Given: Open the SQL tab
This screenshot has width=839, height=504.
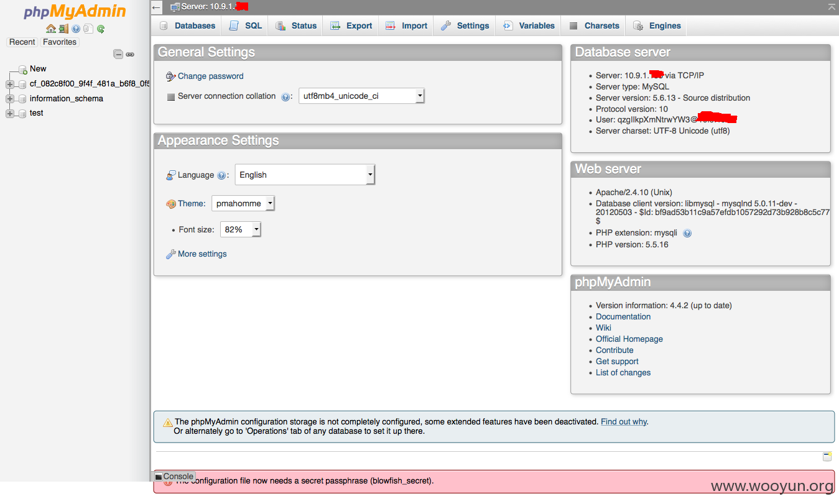Looking at the screenshot, I should coord(245,25).
